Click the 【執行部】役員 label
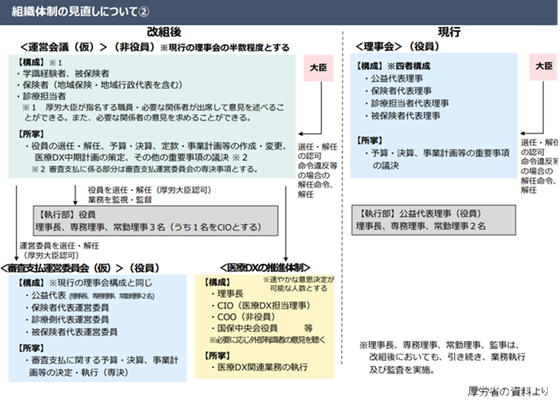 pos(66,215)
